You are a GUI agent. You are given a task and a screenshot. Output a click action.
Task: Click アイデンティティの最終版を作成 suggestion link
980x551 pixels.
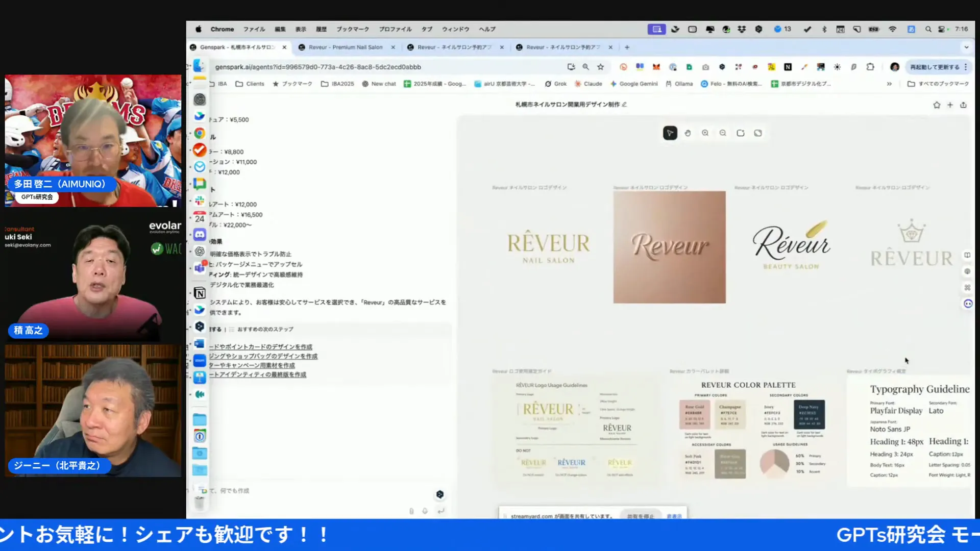258,374
